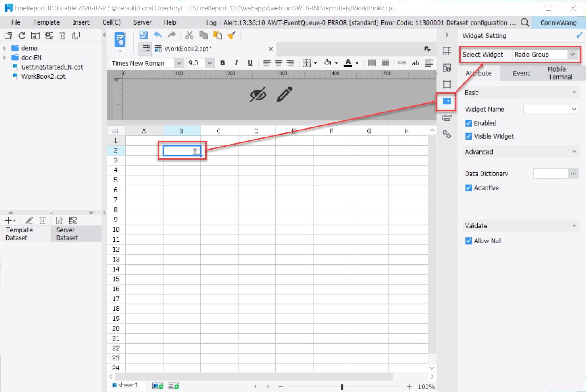Viewport: 586px width, 392px height.
Task: Uncheck the Allow Null checkbox
Action: pyautogui.click(x=468, y=241)
